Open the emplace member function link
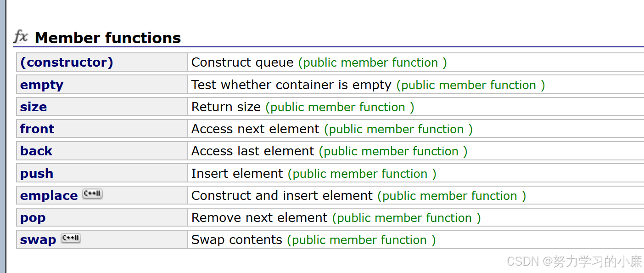Image resolution: width=644 pixels, height=273 pixels. (49, 196)
